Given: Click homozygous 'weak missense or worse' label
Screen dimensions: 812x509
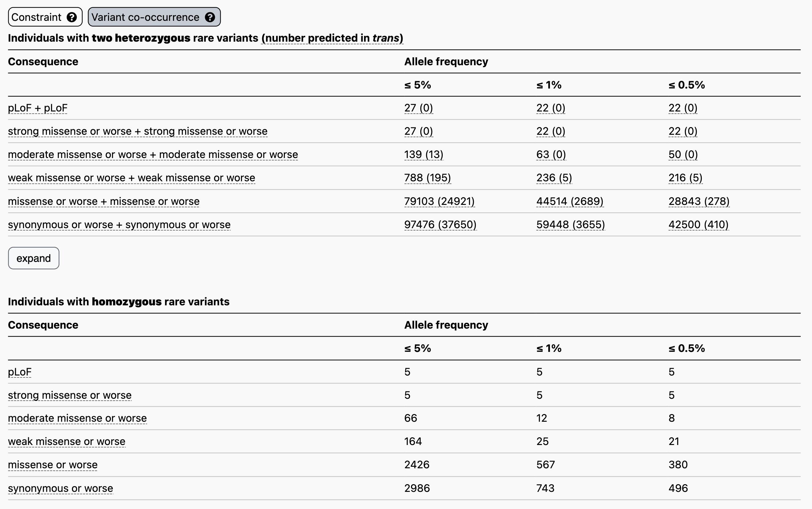Looking at the screenshot, I should point(67,441).
